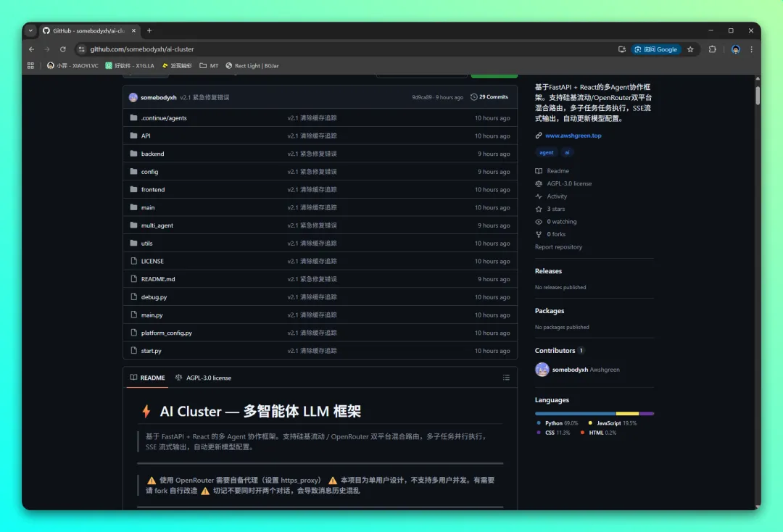Open XIAOYI.VC bookmark
The width and height of the screenshot is (783, 532).
point(73,66)
